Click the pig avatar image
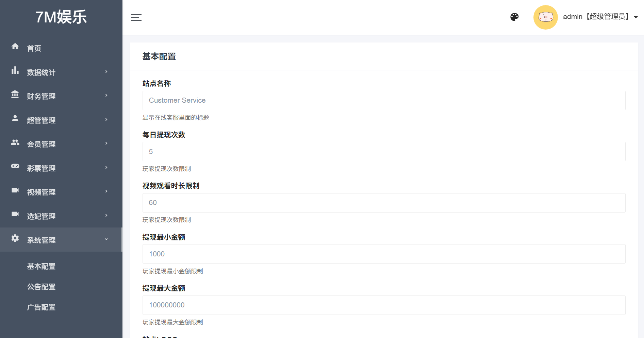 point(545,17)
